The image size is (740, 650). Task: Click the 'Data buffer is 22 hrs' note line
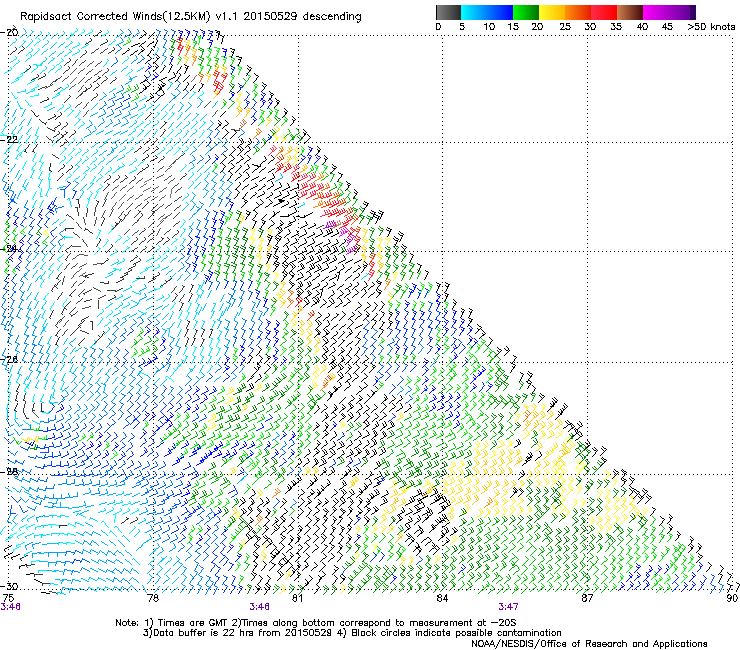tap(352, 633)
